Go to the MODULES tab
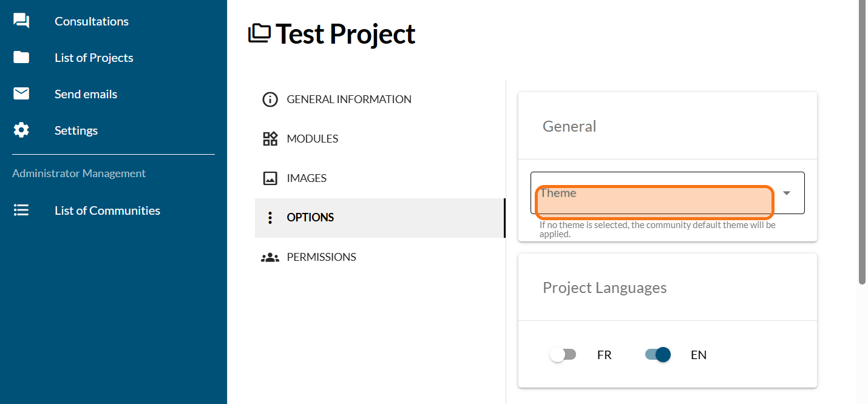This screenshot has width=868, height=404. click(312, 139)
